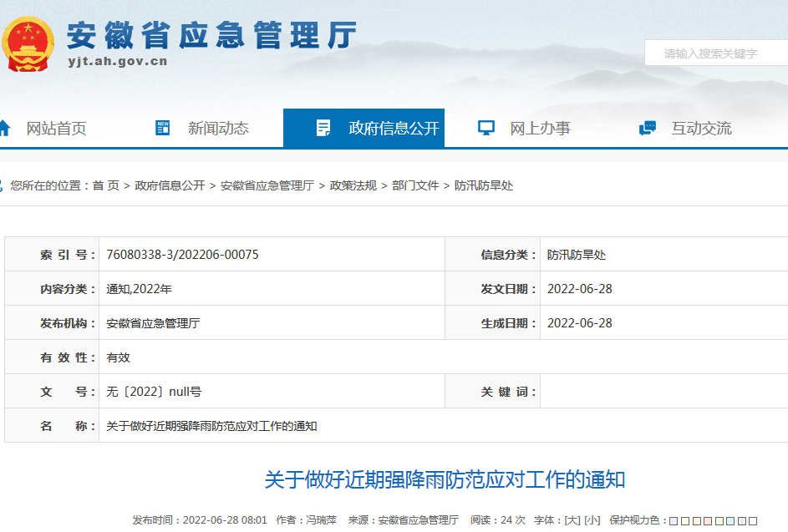This screenshot has width=788, height=532.
Task: Click the 发文日期 value 2022-06-28
Action: [579, 289]
